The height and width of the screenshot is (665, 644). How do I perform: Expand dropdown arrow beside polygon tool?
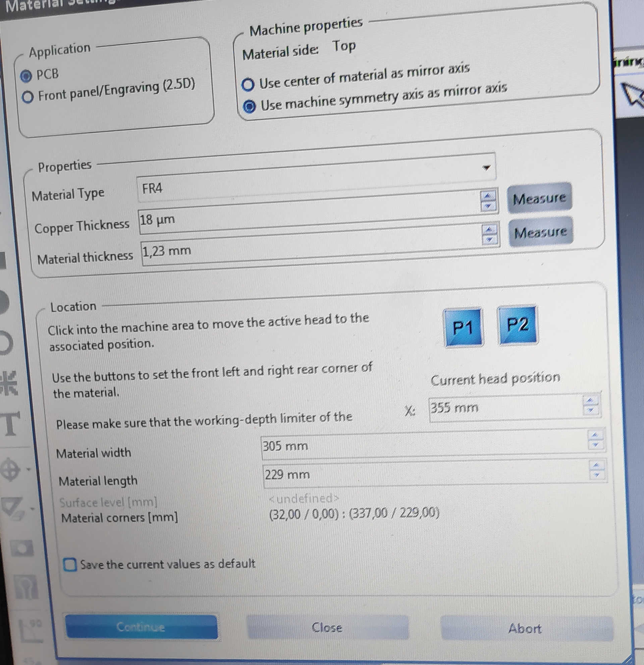[33, 509]
